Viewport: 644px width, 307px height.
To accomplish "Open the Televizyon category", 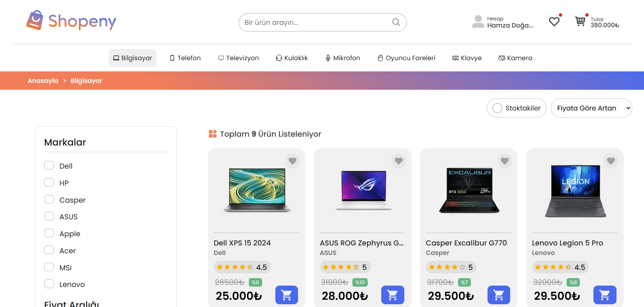I will [238, 58].
